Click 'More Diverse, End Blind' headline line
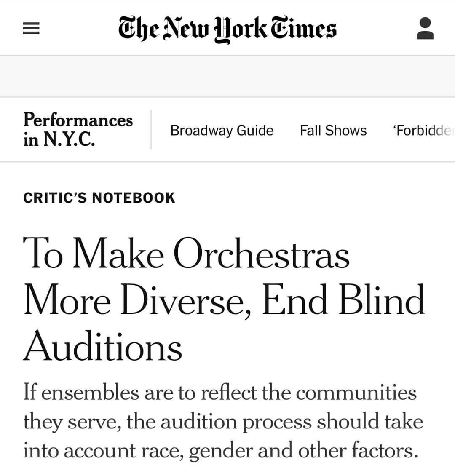 [x=224, y=300]
